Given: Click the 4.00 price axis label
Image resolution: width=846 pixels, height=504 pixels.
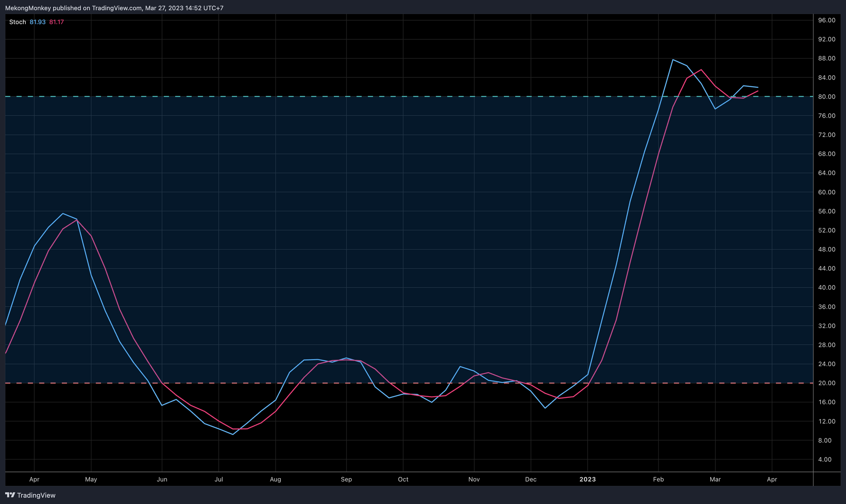Looking at the screenshot, I should click(x=825, y=460).
